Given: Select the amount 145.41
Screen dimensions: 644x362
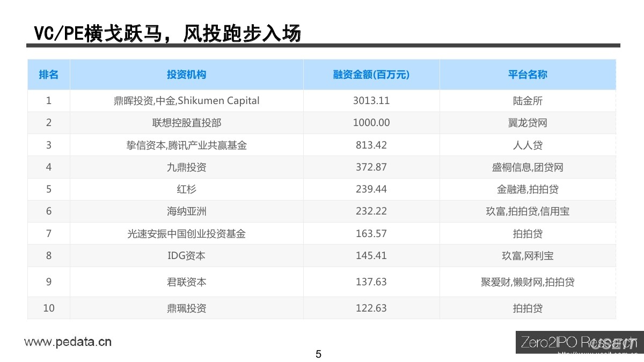Looking at the screenshot, I should click(x=371, y=256).
